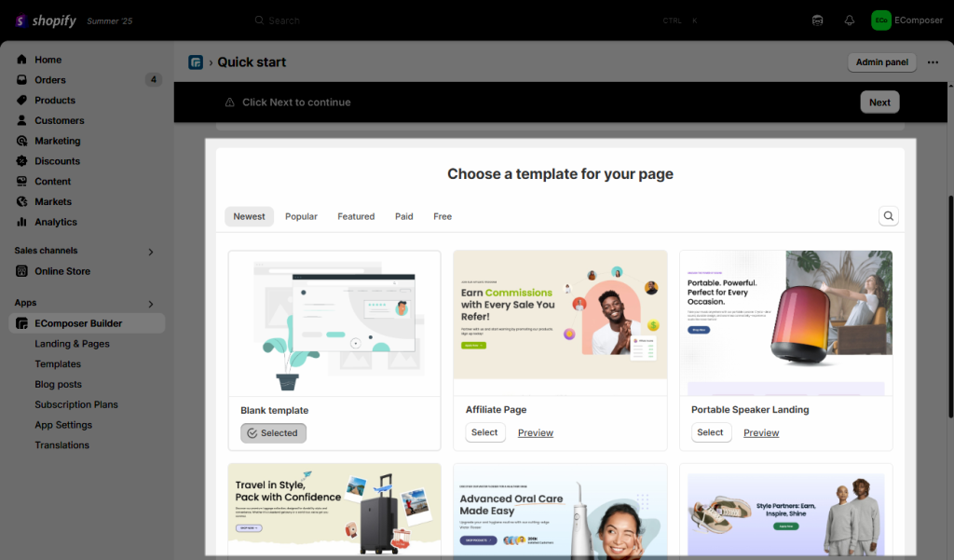Click the Customers person icon

click(22, 120)
